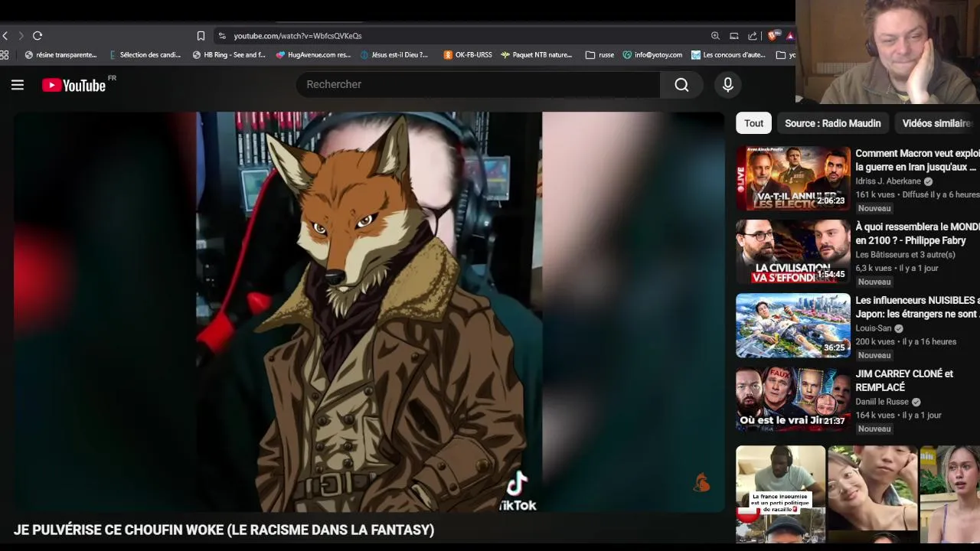Open Comment Macron veut exploiter thumbnail

click(x=793, y=178)
